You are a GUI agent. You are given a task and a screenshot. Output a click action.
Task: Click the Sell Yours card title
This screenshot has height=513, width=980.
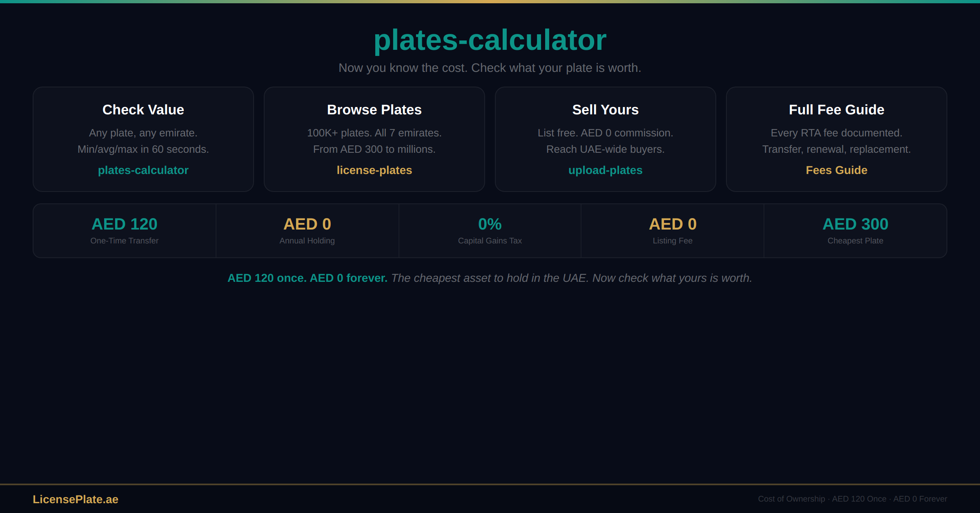pos(605,110)
